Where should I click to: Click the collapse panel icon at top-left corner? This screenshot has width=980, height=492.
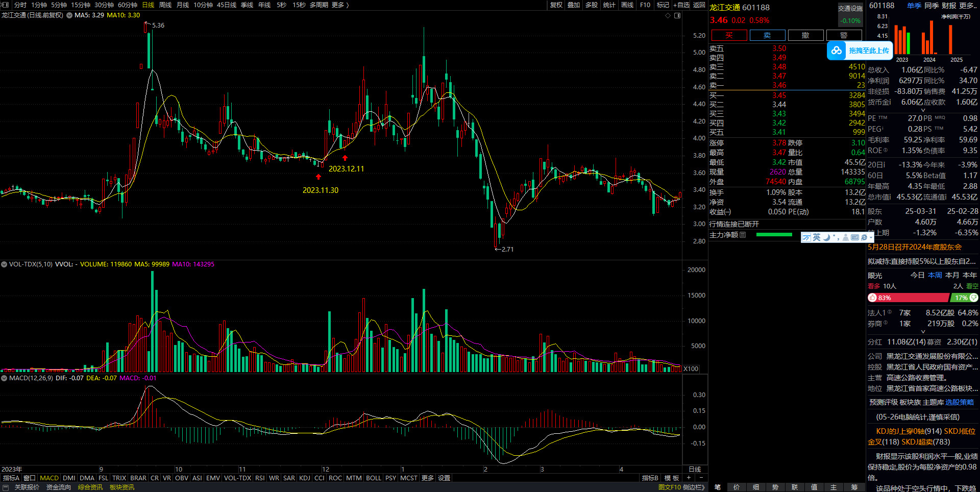[6, 5]
